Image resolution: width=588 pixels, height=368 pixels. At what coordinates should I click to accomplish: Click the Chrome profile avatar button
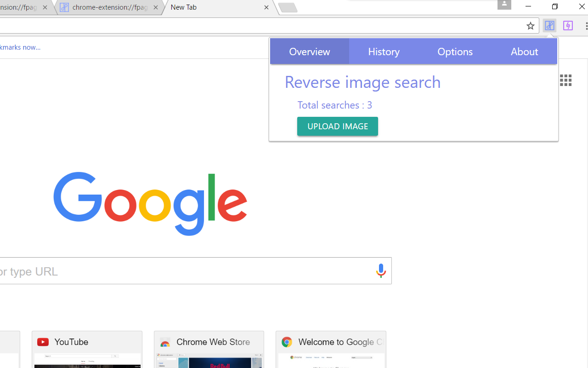tap(504, 5)
